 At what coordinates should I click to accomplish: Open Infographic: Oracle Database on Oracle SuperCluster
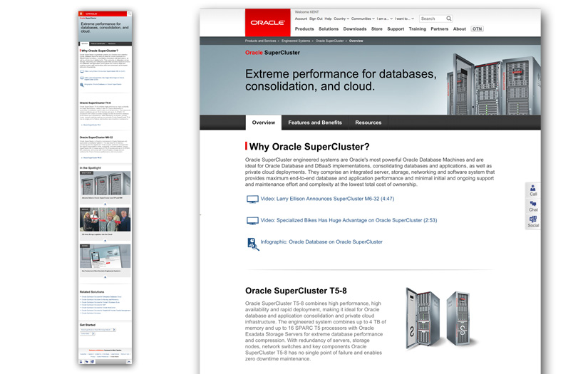click(321, 242)
